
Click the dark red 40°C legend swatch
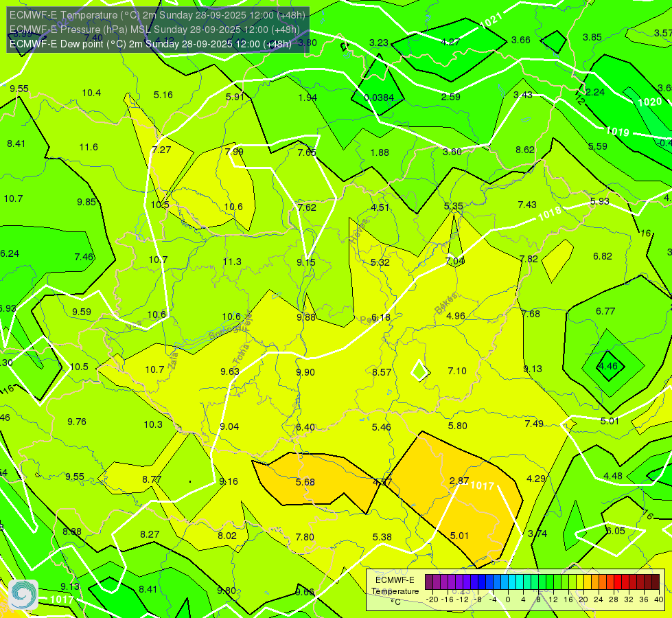pos(656,582)
